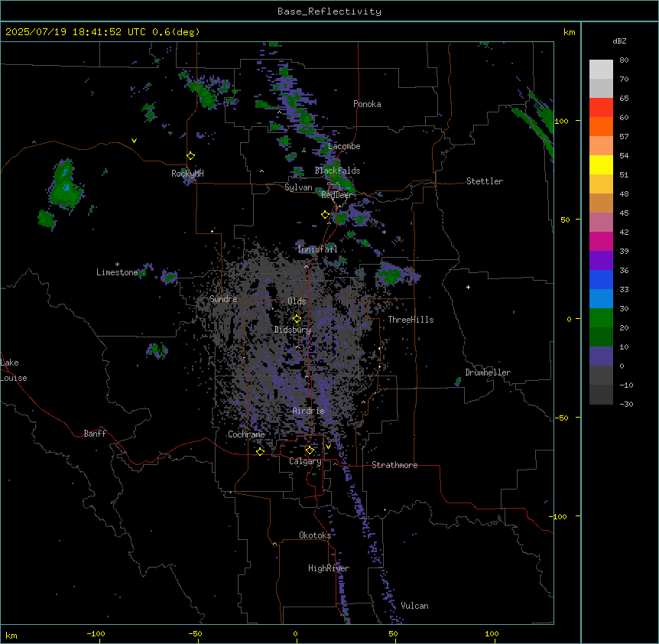
Task: Click the yellow diamond marker beside RockyMH
Action: [191, 156]
